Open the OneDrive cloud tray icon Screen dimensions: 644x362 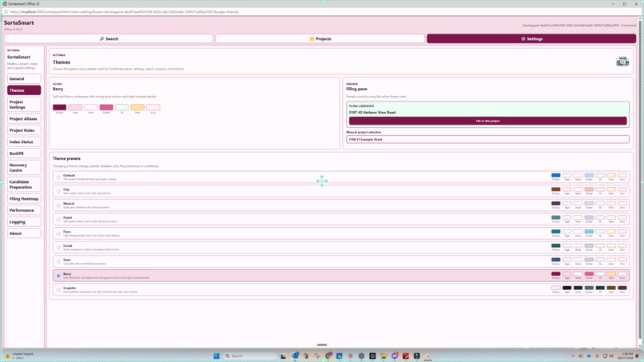coord(589,356)
